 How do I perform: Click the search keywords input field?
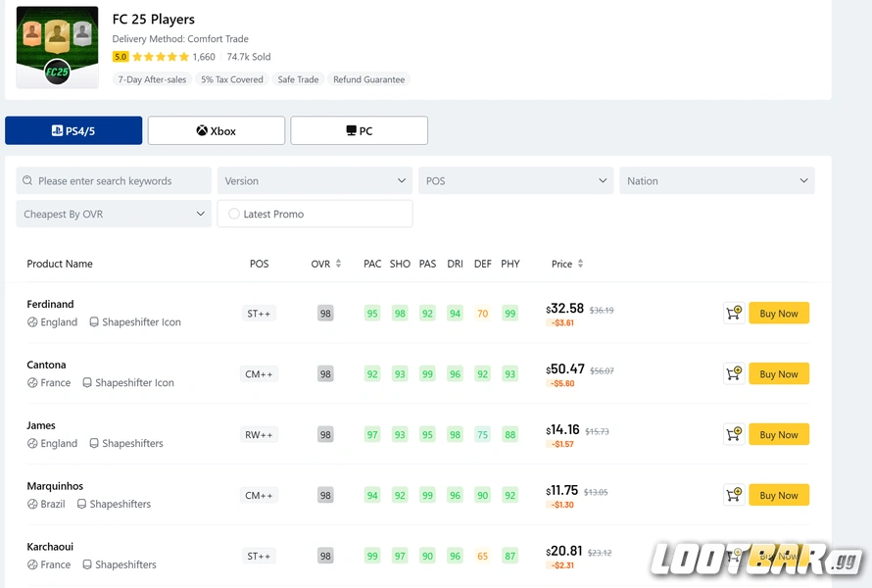click(x=114, y=180)
